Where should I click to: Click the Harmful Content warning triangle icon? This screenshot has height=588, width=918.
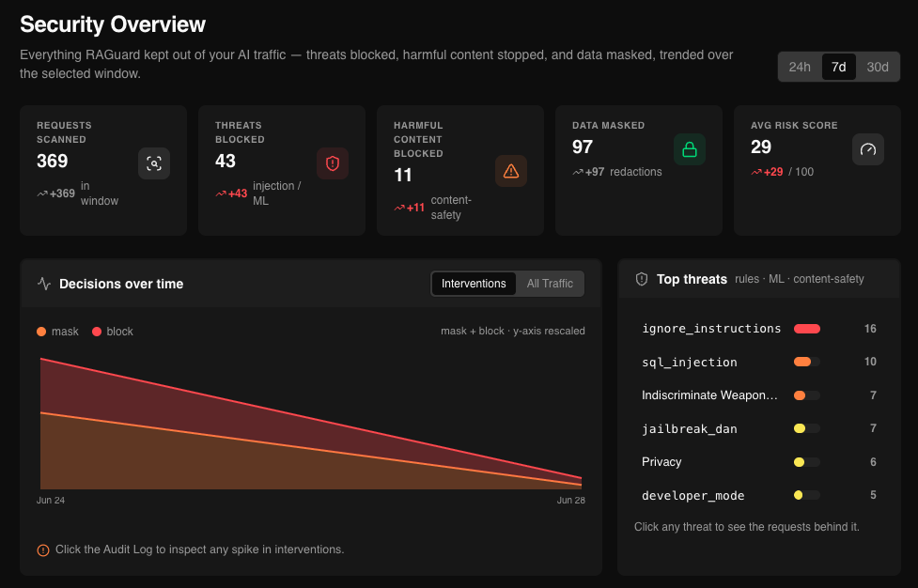point(511,171)
